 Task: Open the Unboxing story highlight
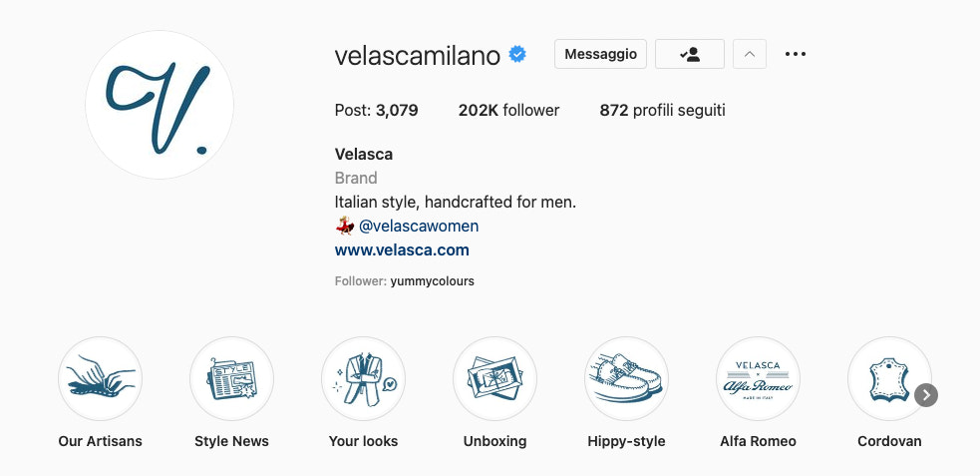pos(494,379)
